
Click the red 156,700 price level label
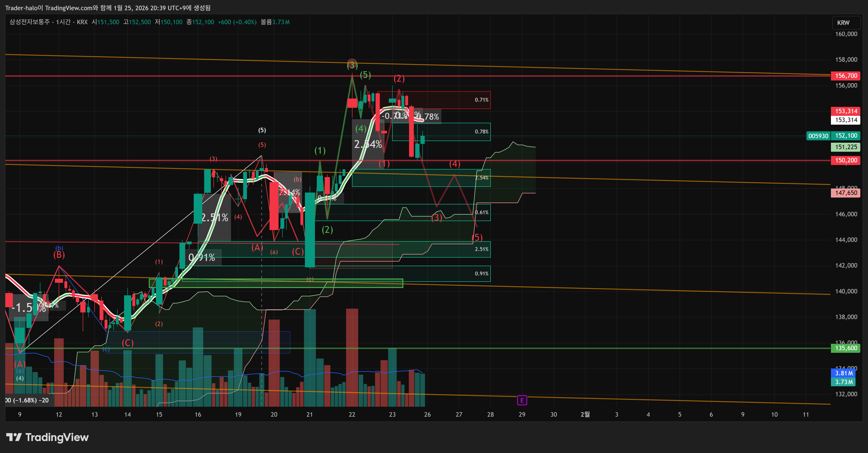click(x=846, y=76)
